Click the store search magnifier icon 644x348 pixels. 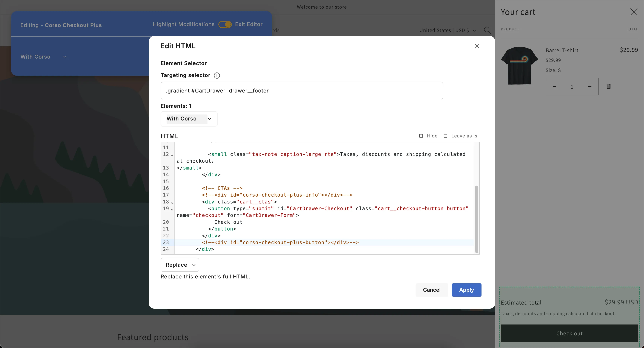(x=487, y=30)
